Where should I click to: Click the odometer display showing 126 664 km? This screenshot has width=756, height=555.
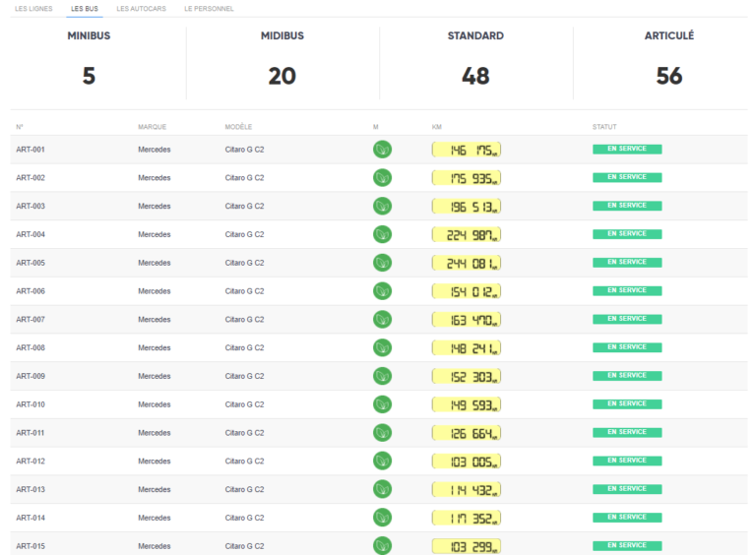coord(467,433)
